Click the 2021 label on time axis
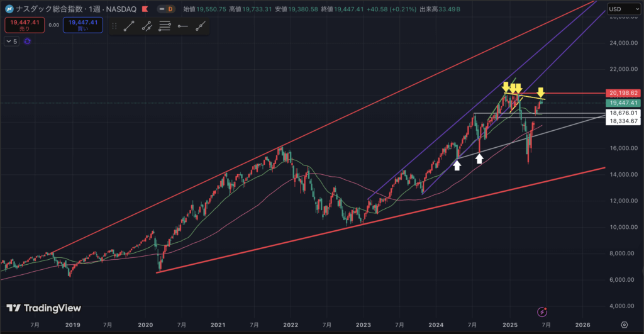The width and height of the screenshot is (644, 334). 218,325
